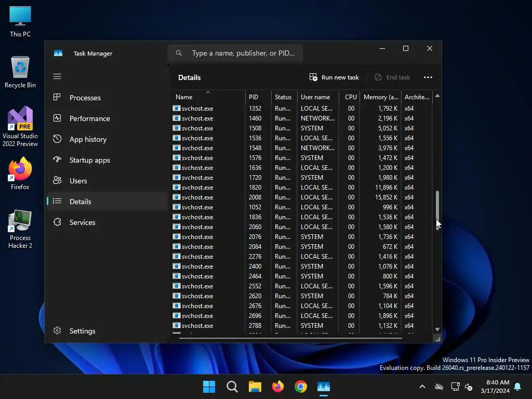Switch to the Processes page

pos(107,98)
